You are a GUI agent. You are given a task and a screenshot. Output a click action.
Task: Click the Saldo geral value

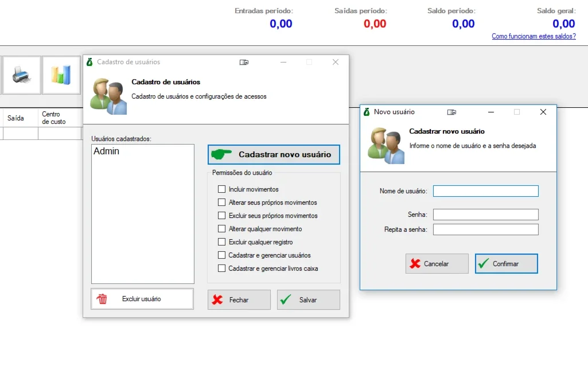(x=564, y=24)
